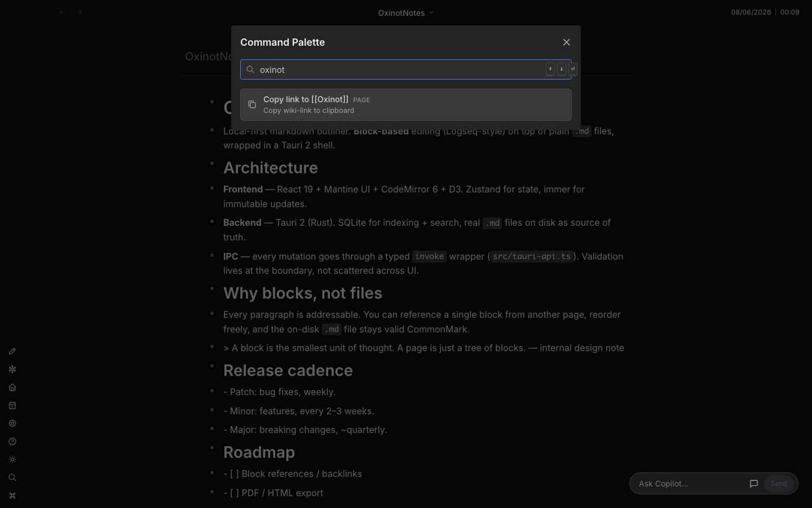Click the "[ ] PDF / HTML export" item
This screenshot has height=508, width=812.
pos(273,493)
